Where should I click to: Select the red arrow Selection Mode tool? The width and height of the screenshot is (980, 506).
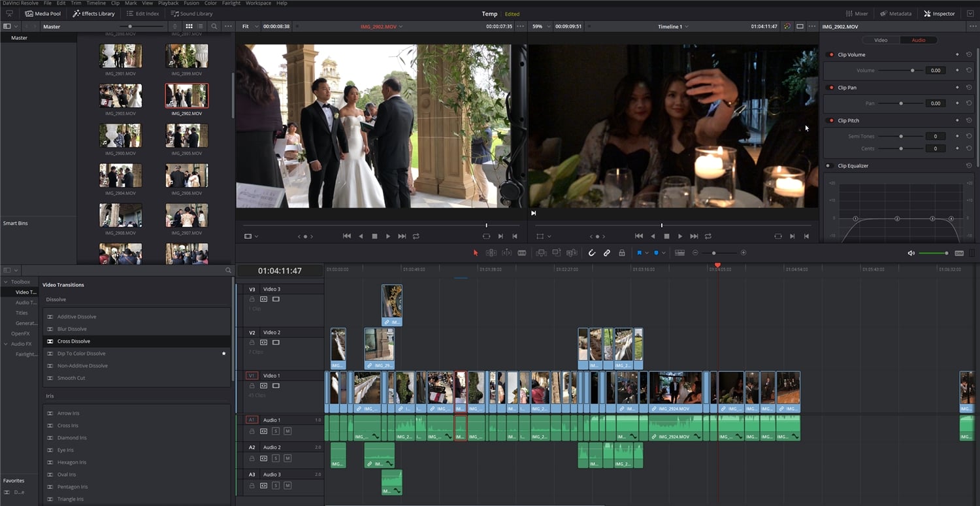click(476, 253)
